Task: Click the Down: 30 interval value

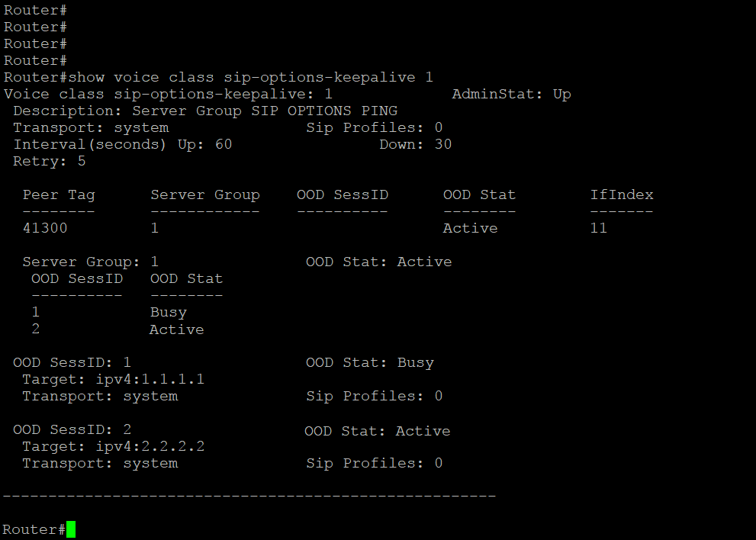Action: pyautogui.click(x=416, y=145)
